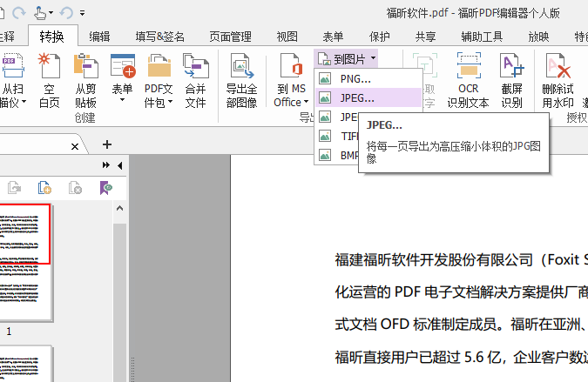The width and height of the screenshot is (588, 382).
Task: Click the thumbnail scrollbar up arrow
Action: 119,208
